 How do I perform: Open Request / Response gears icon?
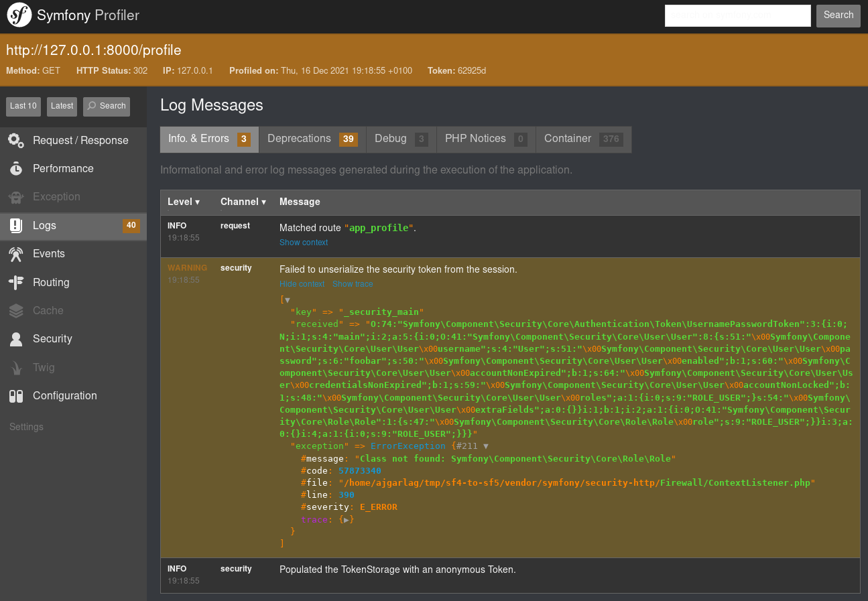click(16, 141)
